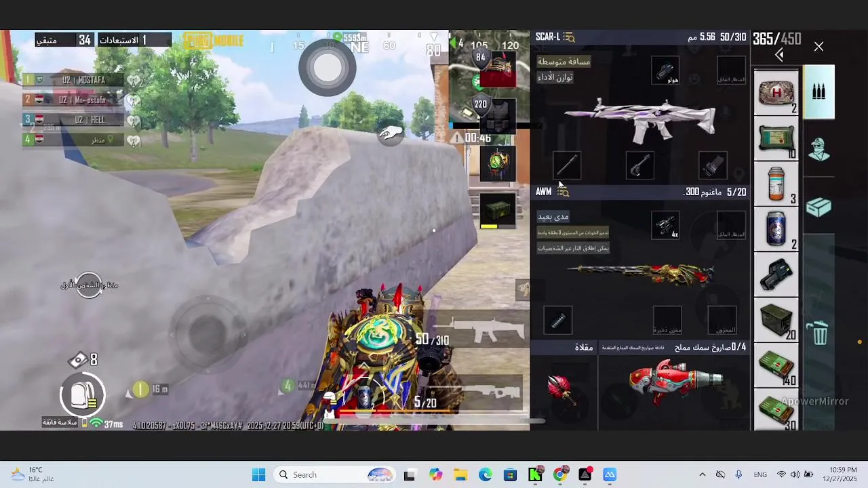Select the green ammo box with 30
This screenshot has height=488, width=868.
pyautogui.click(x=776, y=409)
